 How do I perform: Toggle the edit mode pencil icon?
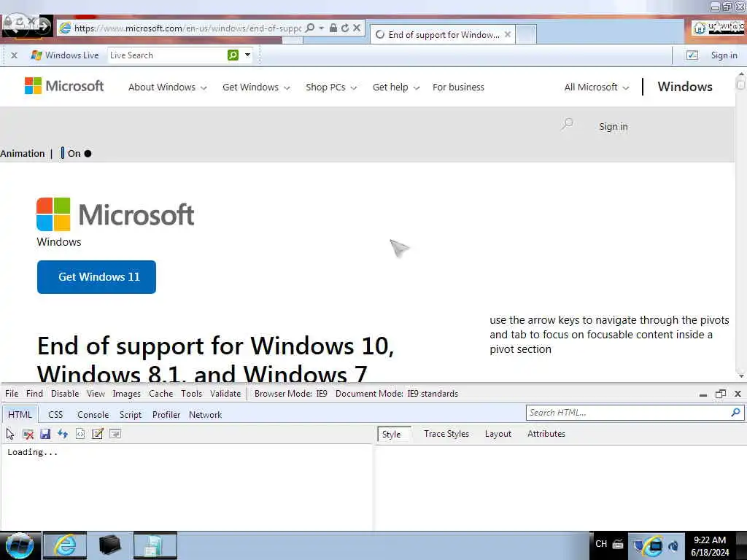[98, 434]
